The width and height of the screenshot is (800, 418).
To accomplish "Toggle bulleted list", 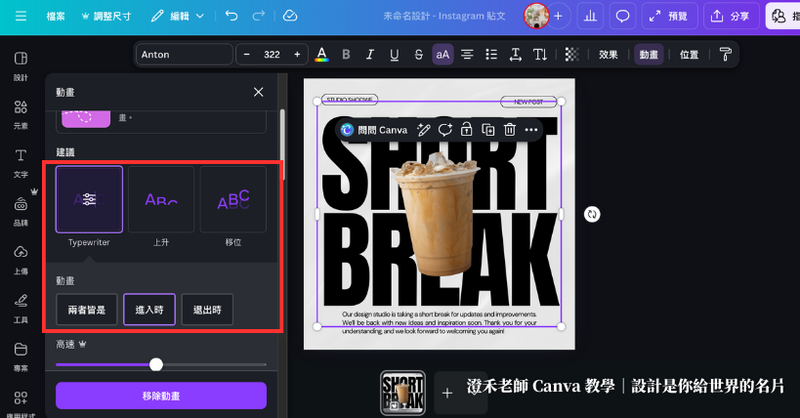I will click(491, 54).
